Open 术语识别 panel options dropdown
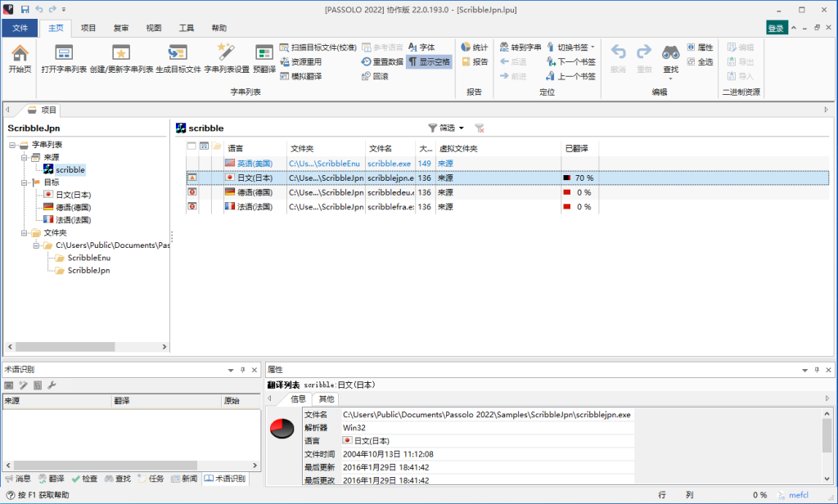 tap(231, 370)
